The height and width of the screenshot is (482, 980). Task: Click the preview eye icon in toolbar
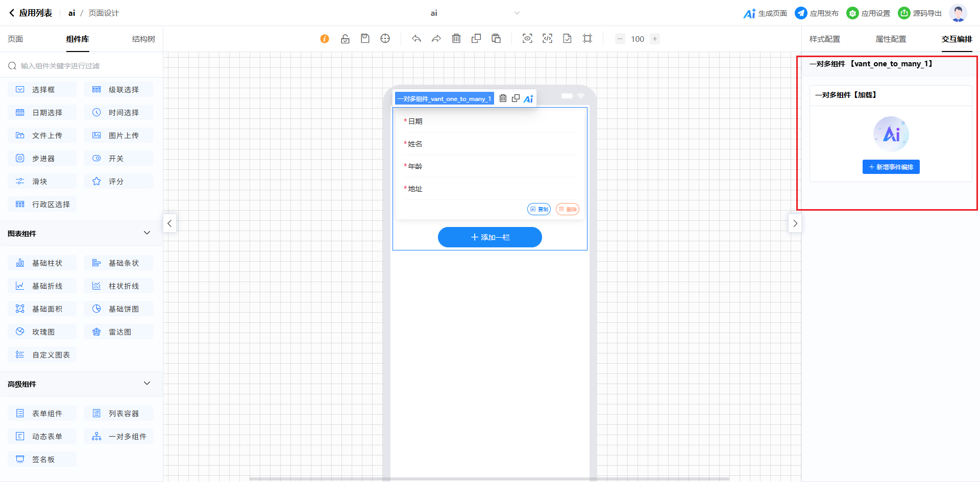click(x=527, y=39)
